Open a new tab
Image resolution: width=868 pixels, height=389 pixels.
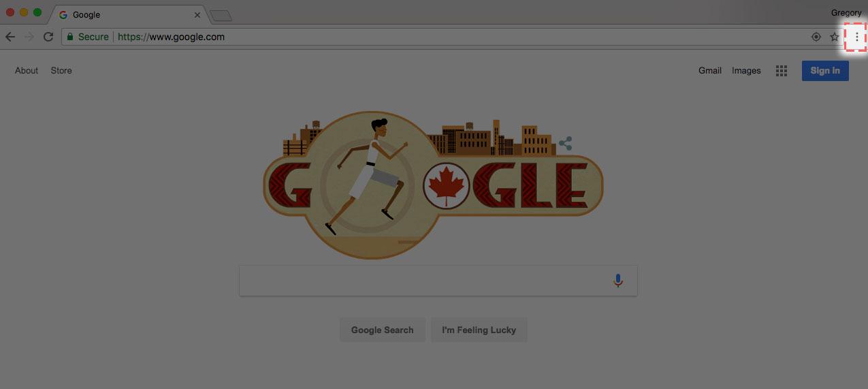click(x=221, y=15)
